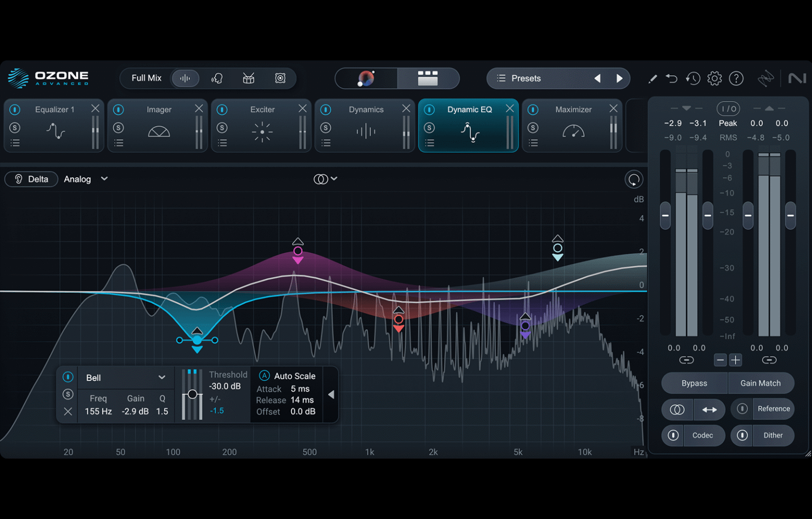The height and width of the screenshot is (519, 812).
Task: Toggle the Dither power button
Action: (x=742, y=435)
